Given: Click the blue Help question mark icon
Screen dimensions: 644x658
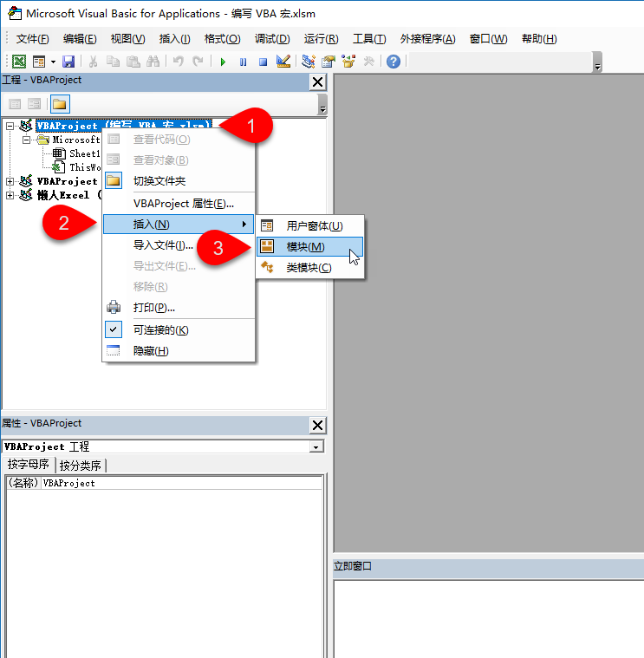Looking at the screenshot, I should (394, 62).
